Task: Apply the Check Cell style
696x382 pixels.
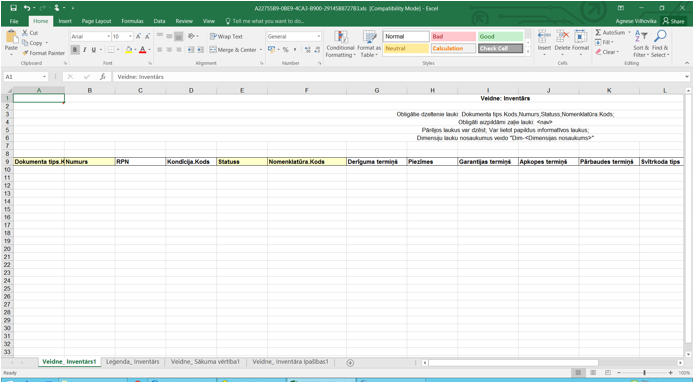Action: [500, 48]
